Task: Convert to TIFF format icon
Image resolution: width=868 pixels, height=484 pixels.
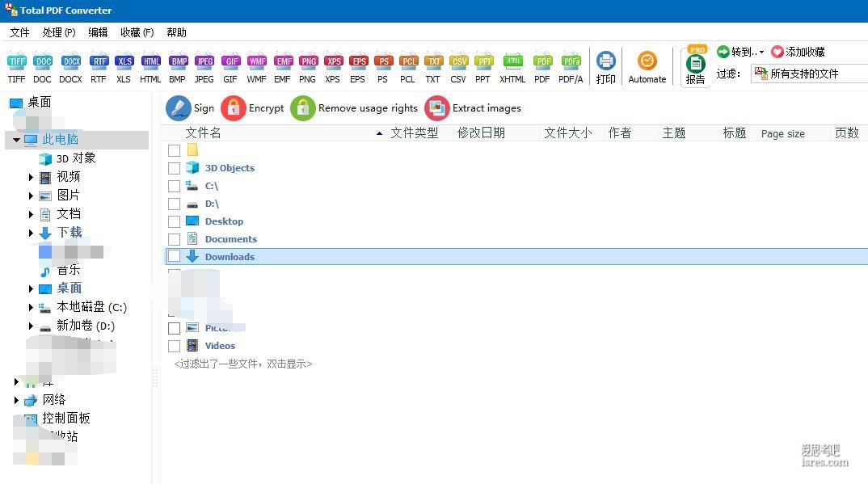Action: (x=17, y=68)
